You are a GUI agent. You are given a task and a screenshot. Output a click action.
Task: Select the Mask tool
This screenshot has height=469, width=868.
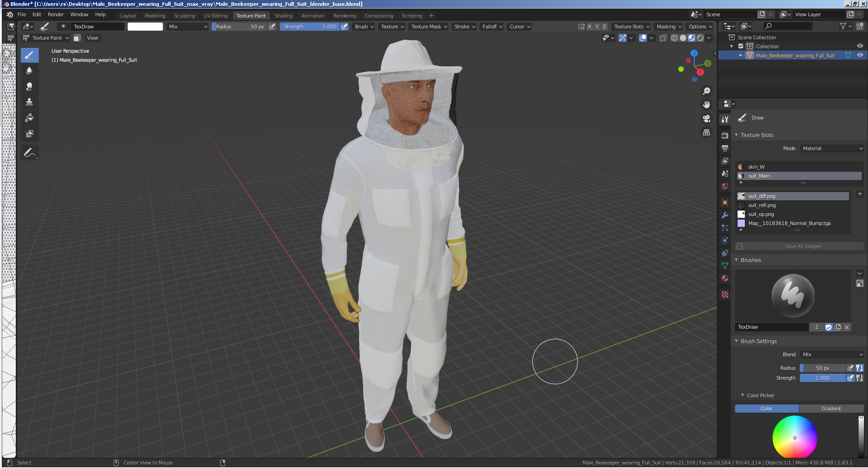coord(29,133)
